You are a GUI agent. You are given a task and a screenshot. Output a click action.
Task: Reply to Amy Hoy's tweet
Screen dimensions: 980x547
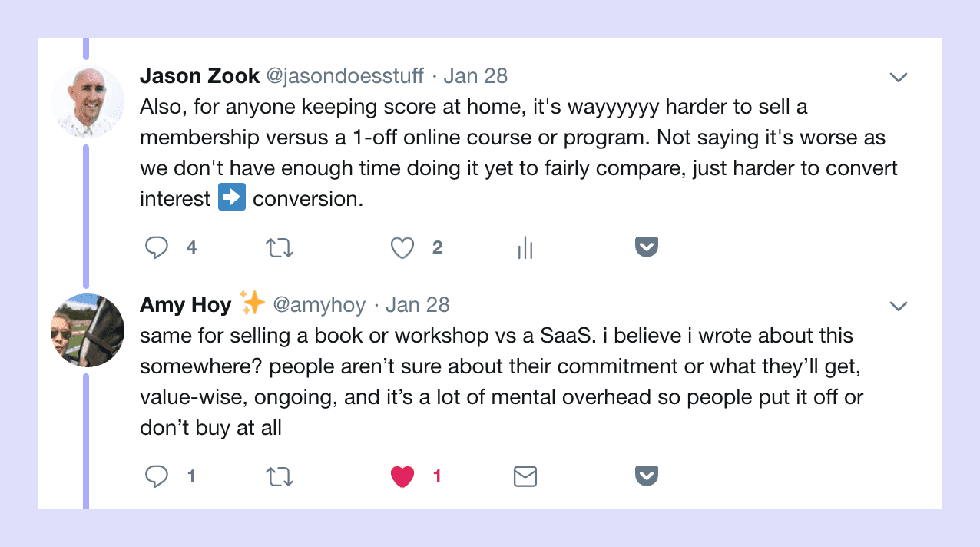(x=157, y=476)
